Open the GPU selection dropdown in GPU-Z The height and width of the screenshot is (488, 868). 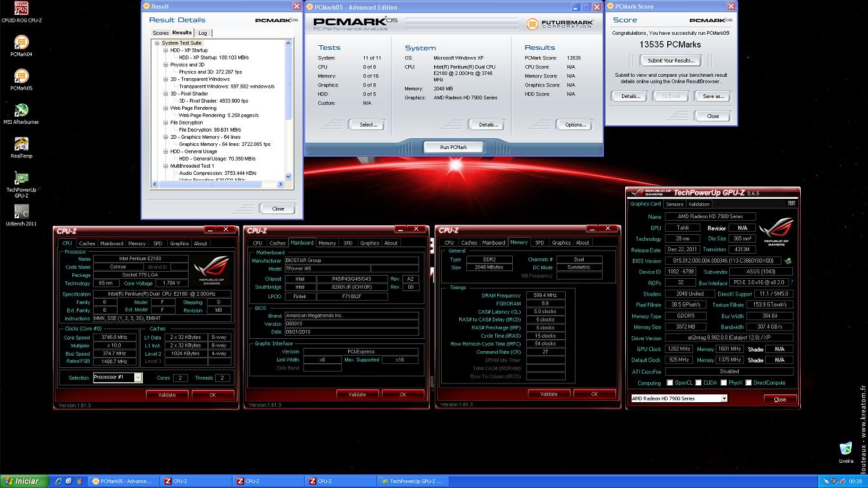(724, 398)
